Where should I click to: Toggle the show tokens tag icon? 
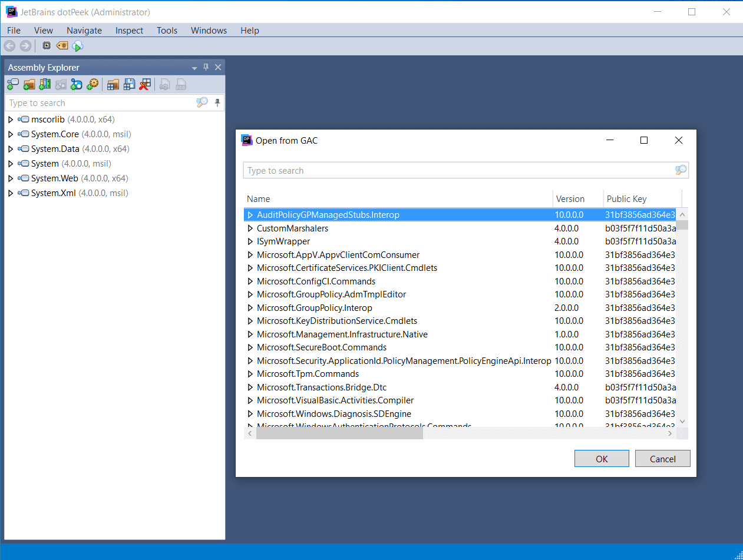(x=62, y=45)
